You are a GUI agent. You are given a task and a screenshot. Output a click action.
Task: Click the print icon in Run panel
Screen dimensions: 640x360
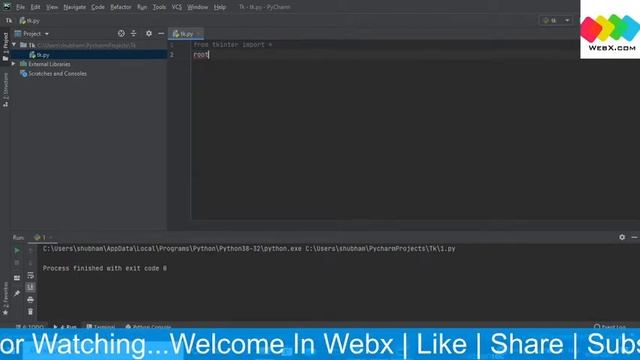click(31, 300)
